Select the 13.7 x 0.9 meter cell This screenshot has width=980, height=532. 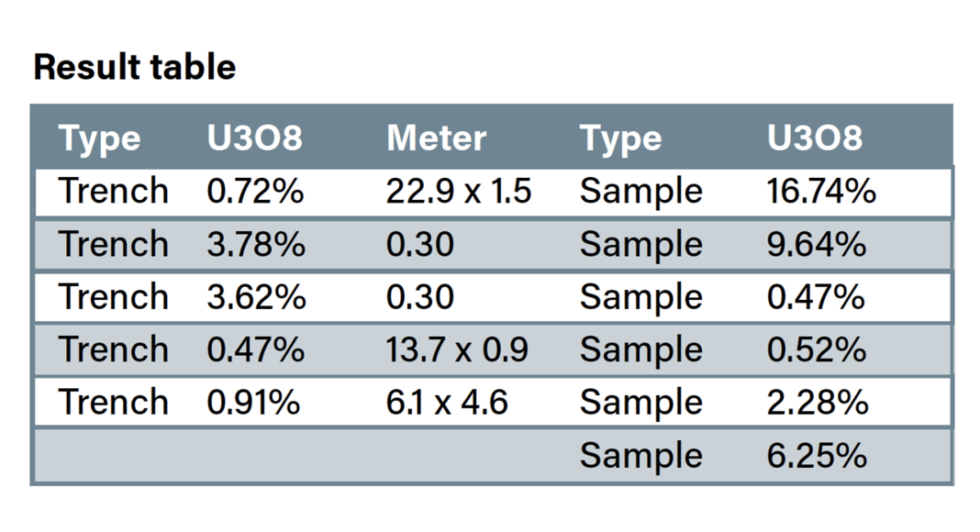coord(457,349)
